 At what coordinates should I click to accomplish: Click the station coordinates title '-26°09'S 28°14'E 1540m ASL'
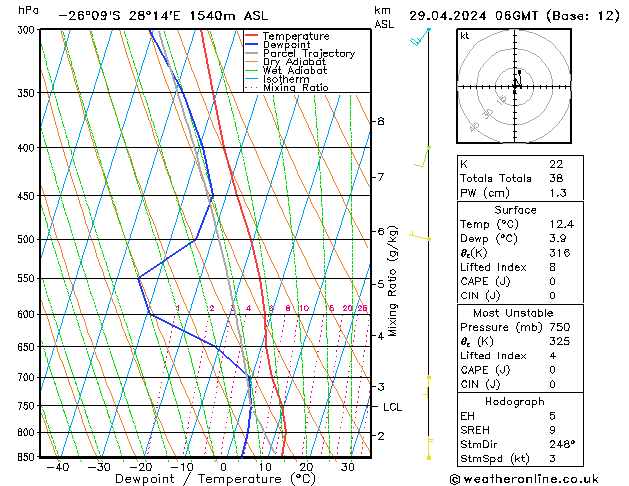(x=163, y=16)
